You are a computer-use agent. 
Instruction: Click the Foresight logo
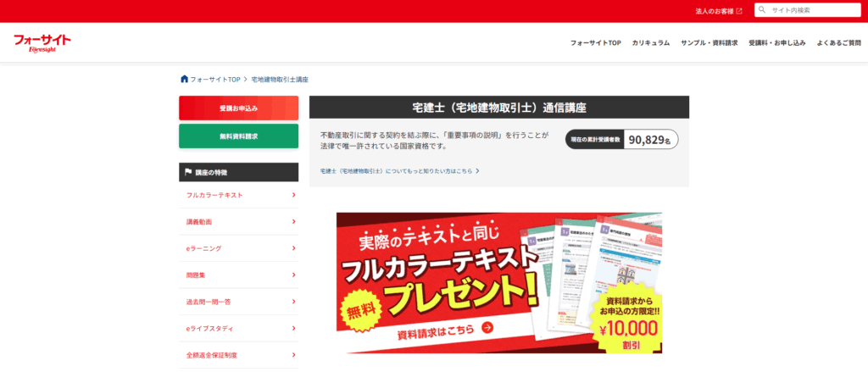click(x=42, y=43)
